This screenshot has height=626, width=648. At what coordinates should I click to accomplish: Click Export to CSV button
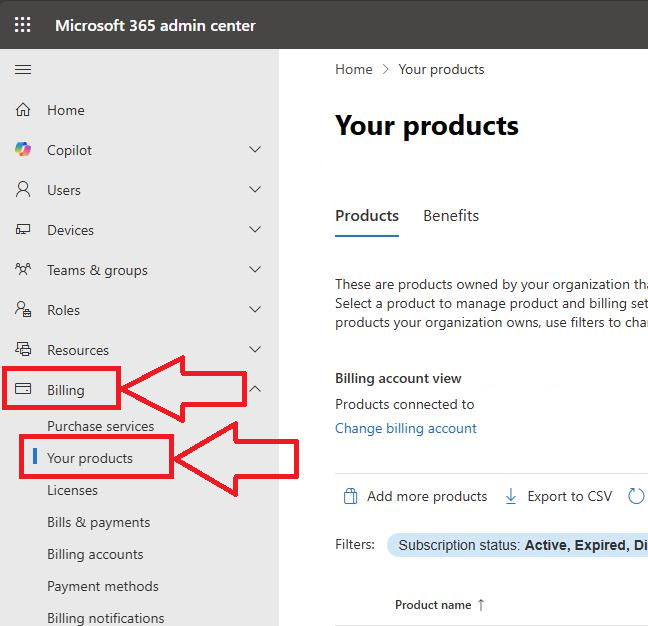[558, 496]
